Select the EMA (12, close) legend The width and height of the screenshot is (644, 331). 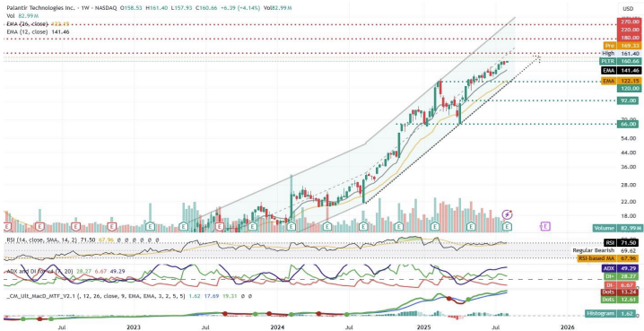click(x=27, y=31)
